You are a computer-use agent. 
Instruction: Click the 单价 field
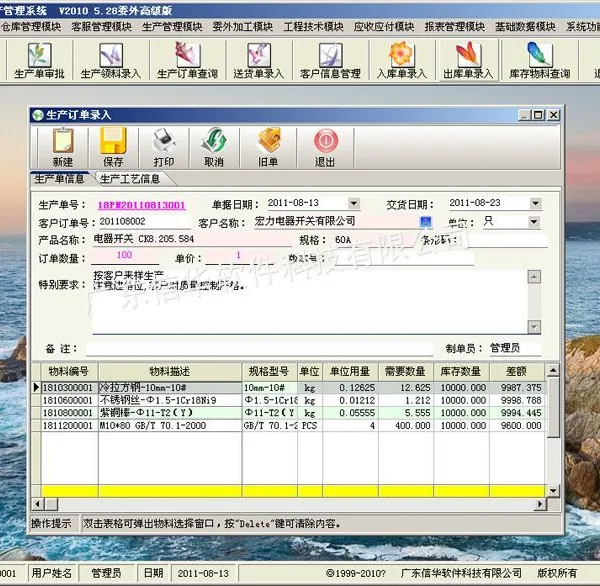[x=239, y=256]
